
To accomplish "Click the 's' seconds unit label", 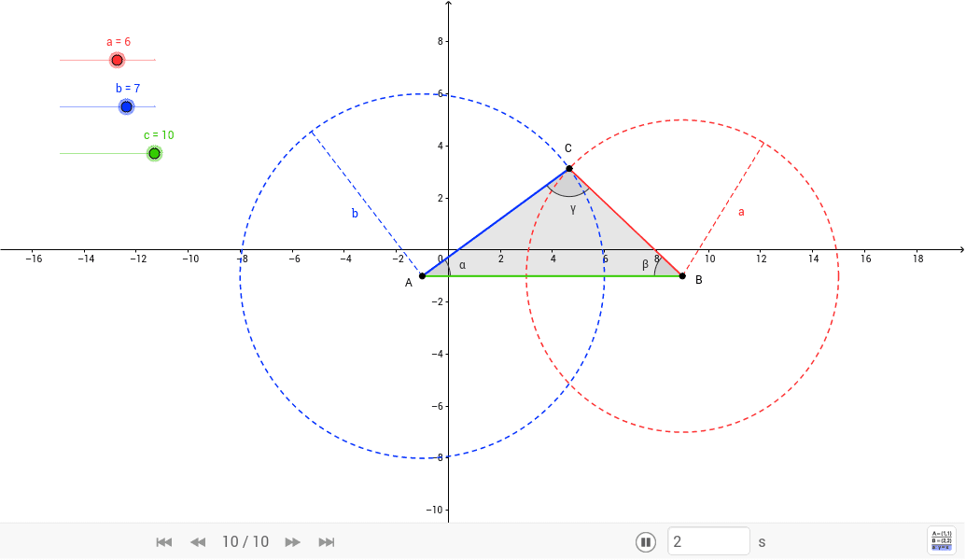I will (x=763, y=542).
